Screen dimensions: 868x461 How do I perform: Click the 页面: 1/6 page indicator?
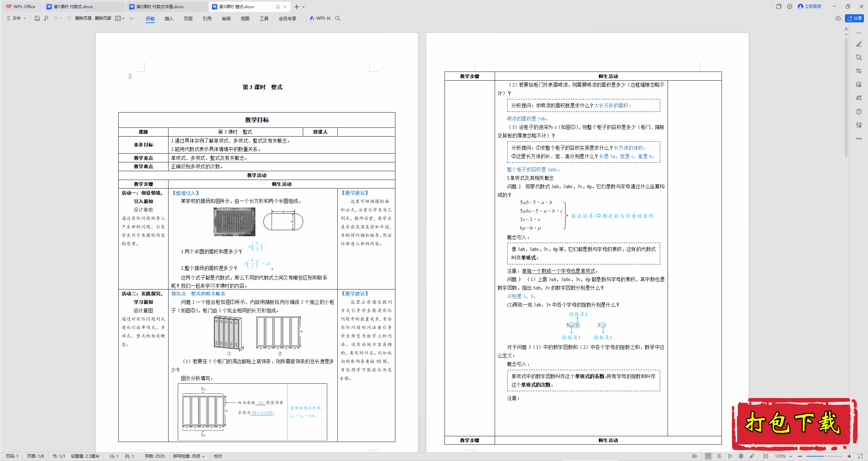[x=36, y=456]
